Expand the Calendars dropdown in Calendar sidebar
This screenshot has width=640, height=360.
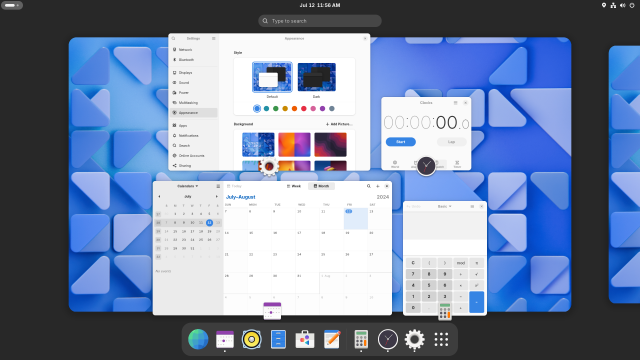coord(187,186)
